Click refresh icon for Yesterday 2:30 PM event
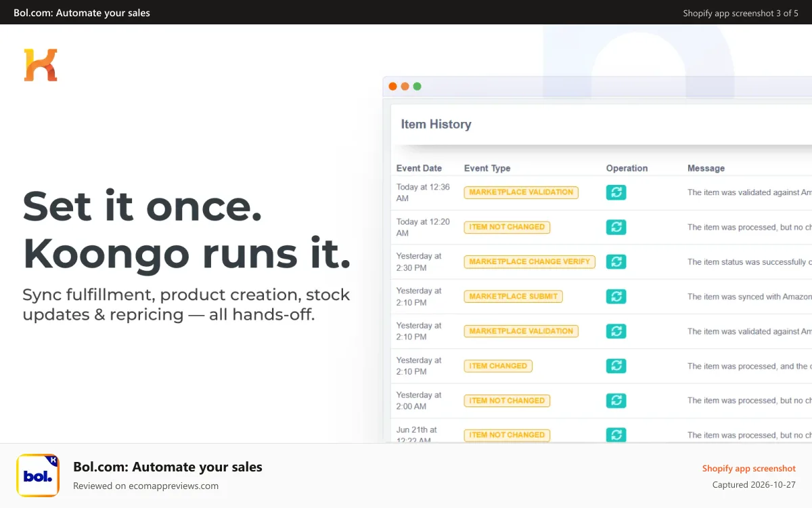812x508 pixels. [616, 261]
